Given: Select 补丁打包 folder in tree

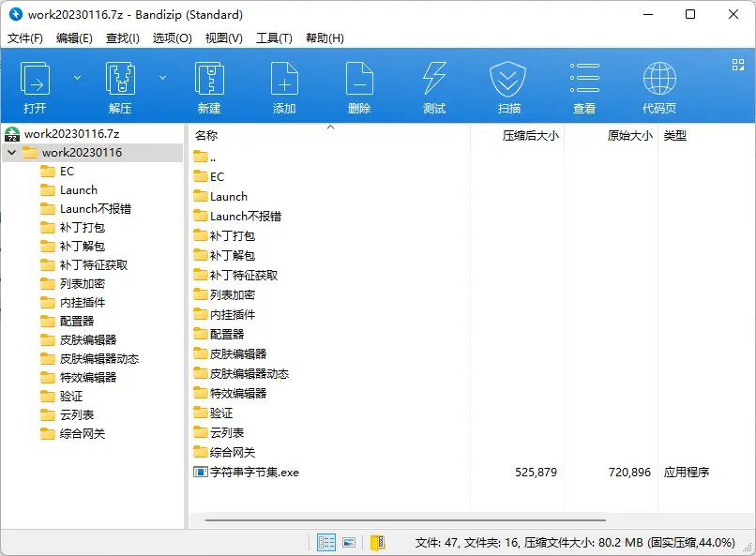Looking at the screenshot, I should pyautogui.click(x=72, y=228).
